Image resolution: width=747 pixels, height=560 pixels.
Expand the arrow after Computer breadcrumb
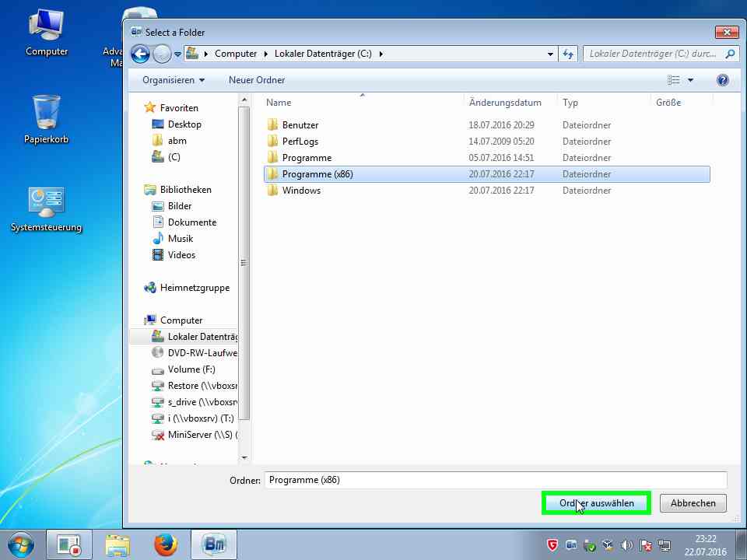(x=266, y=54)
